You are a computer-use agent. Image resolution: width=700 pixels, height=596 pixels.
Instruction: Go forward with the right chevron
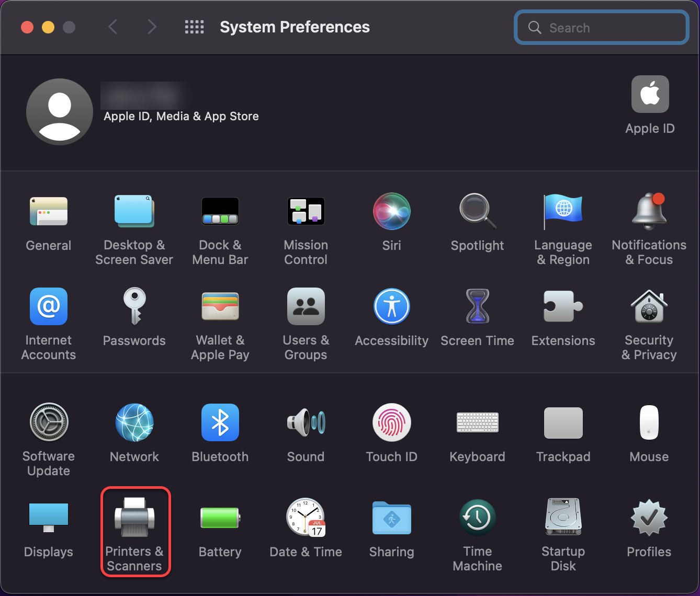pyautogui.click(x=152, y=27)
